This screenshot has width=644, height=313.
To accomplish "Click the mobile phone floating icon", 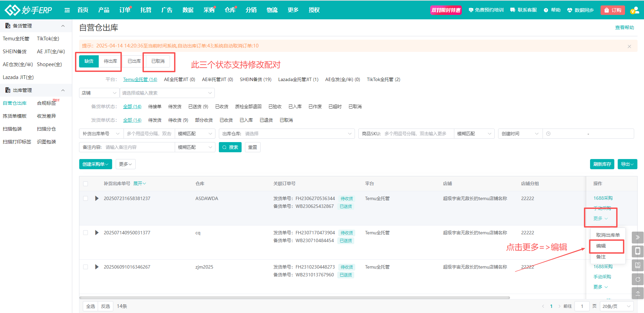I will coord(638,251).
